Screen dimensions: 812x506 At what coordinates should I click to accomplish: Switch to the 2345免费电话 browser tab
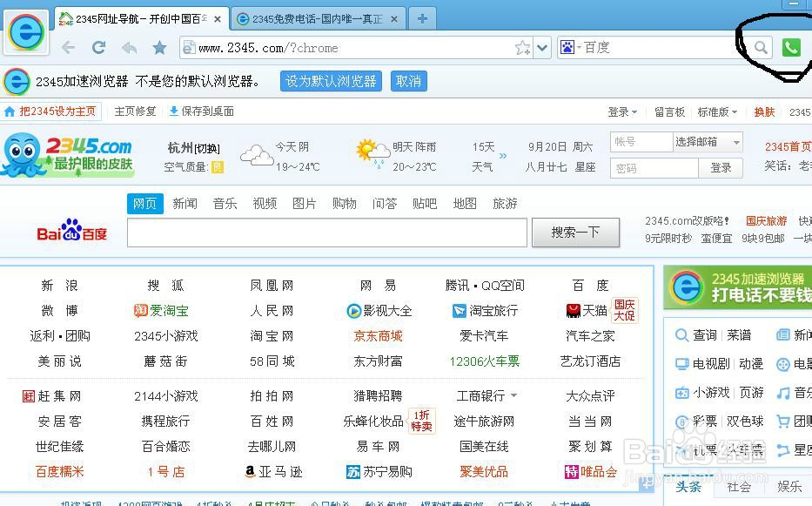click(x=313, y=17)
